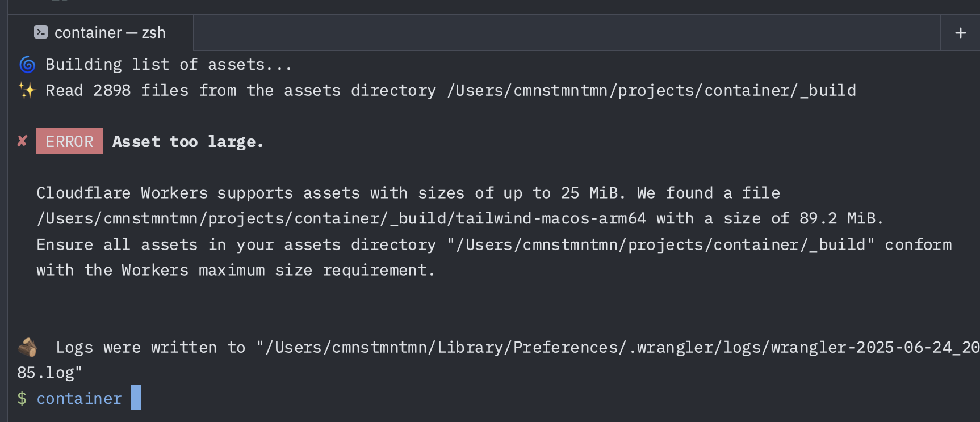
Task: Click the 2898 file count text
Action: [111, 90]
